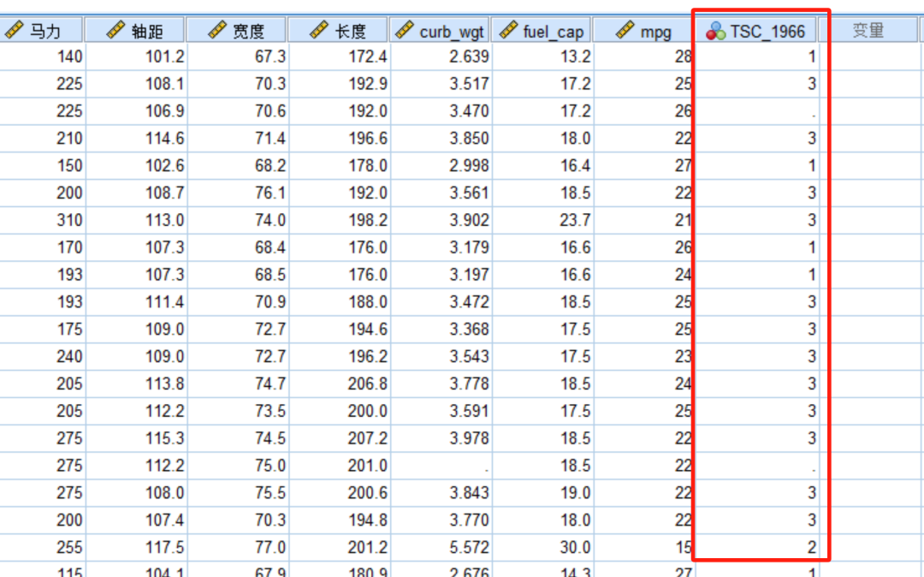Click the ruler icon beside curb_wgt
Viewport: 924px width, 577px height.
[405, 32]
